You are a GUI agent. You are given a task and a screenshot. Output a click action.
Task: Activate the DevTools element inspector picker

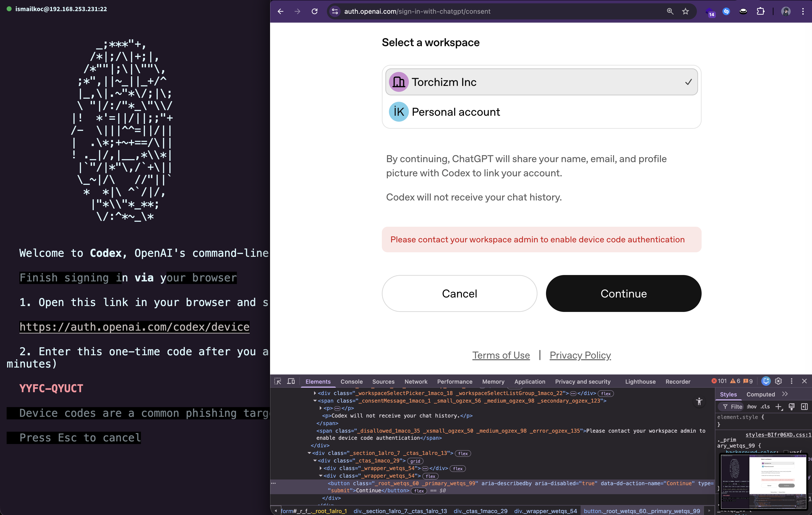pos(278,381)
